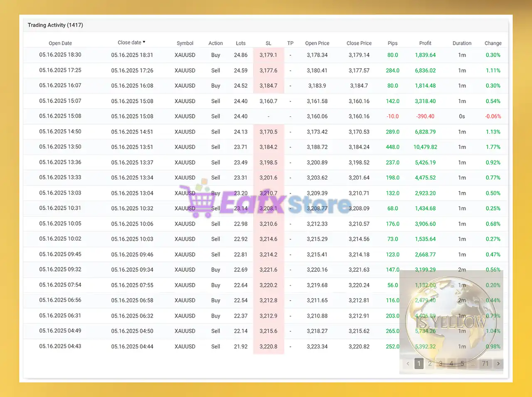Click the negative profit -390.40
This screenshot has width=532, height=397.
425,116
